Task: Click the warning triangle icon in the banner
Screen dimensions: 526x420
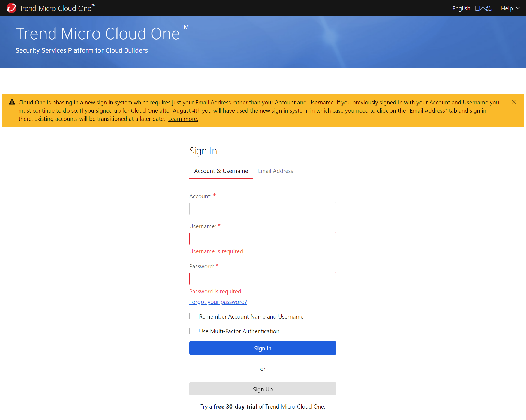Action: click(x=12, y=102)
